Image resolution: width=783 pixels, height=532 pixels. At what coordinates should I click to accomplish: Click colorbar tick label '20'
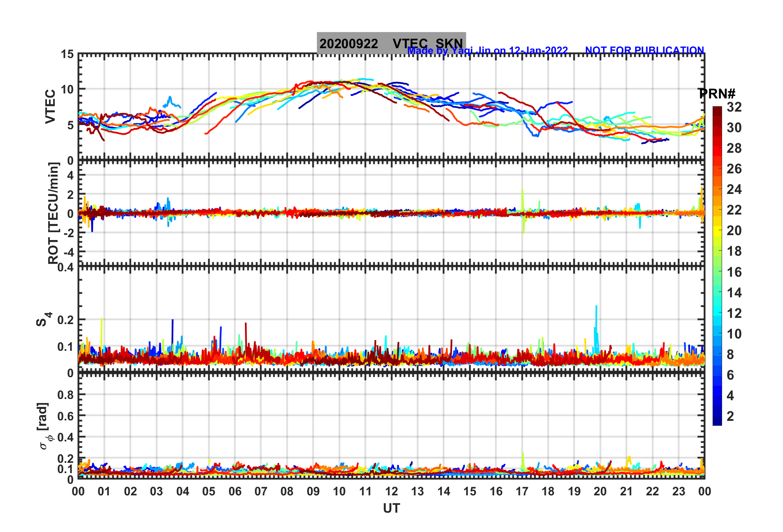(x=734, y=231)
